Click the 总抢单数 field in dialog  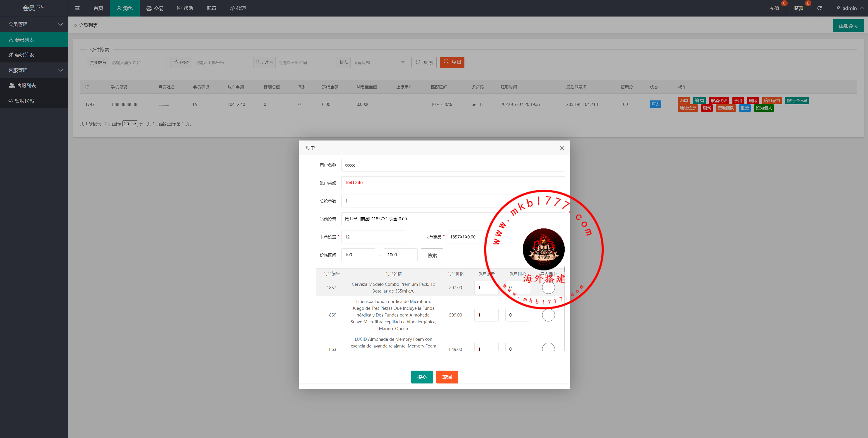(x=453, y=201)
